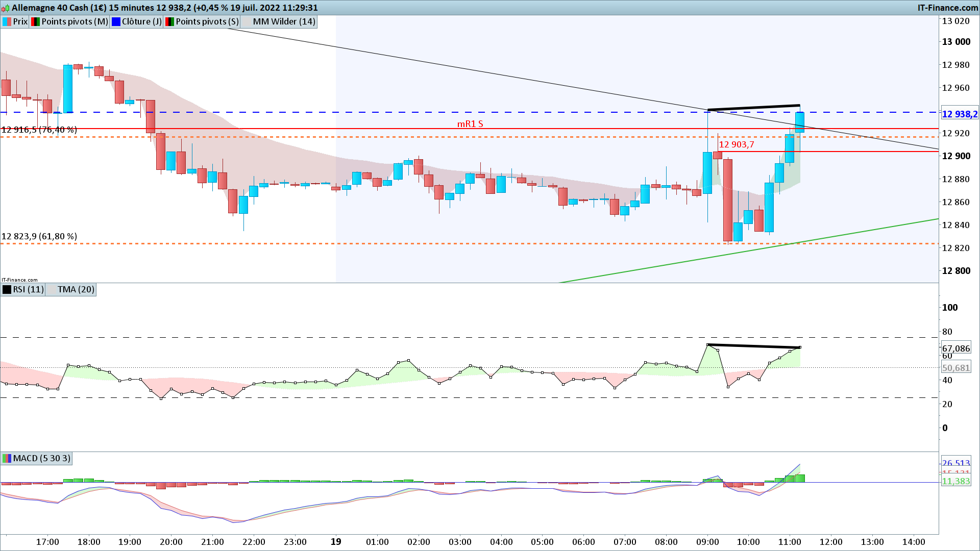Click the candlestick icon in title bar
The height and width of the screenshot is (551, 980).
coord(6,8)
